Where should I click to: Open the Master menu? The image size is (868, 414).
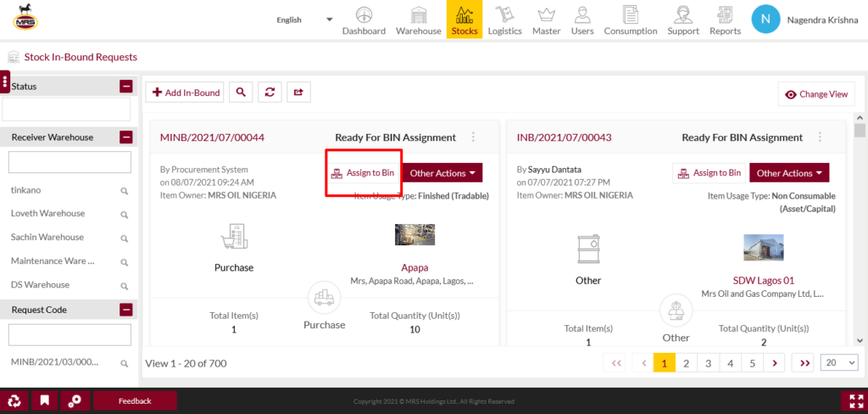click(x=547, y=20)
